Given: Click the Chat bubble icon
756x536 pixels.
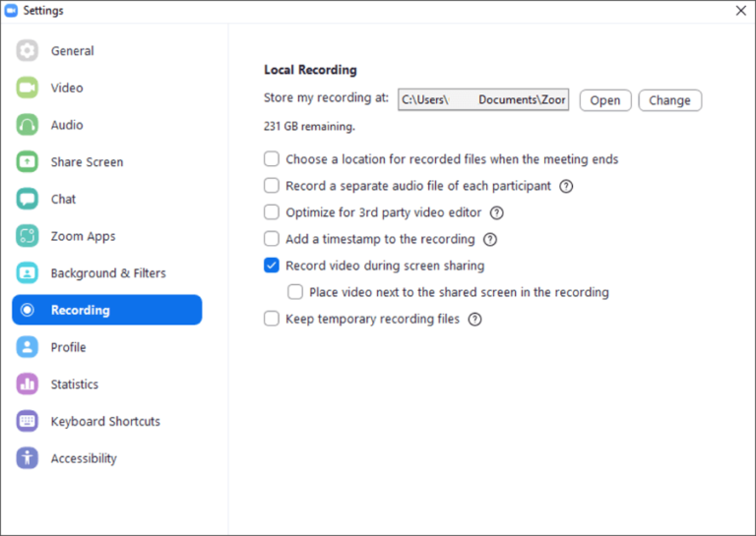Looking at the screenshot, I should (x=27, y=199).
